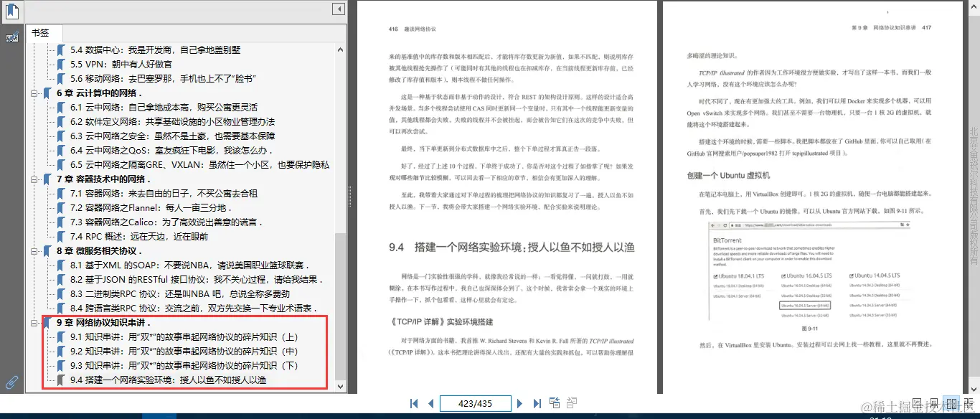Click the scrollbar up arrow in bookmarks panel
The width and height of the screenshot is (980, 419).
coord(340,49)
